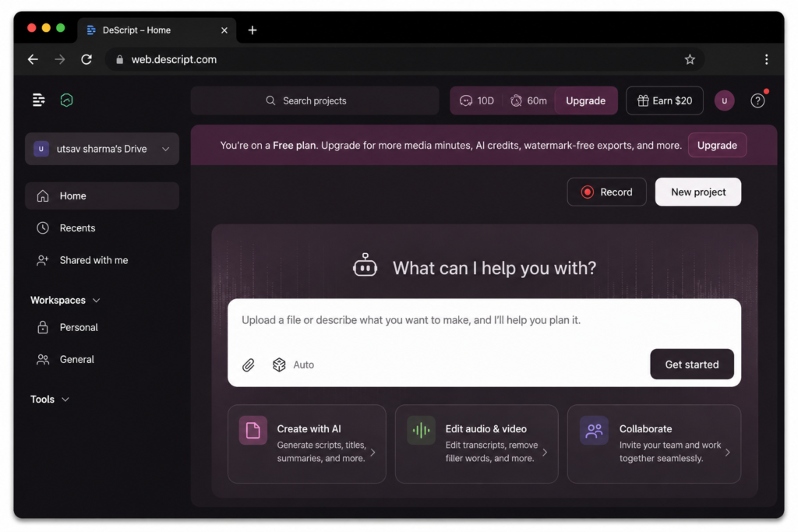798x532 pixels.
Task: Click the green hexagon status icon
Action: (67, 100)
